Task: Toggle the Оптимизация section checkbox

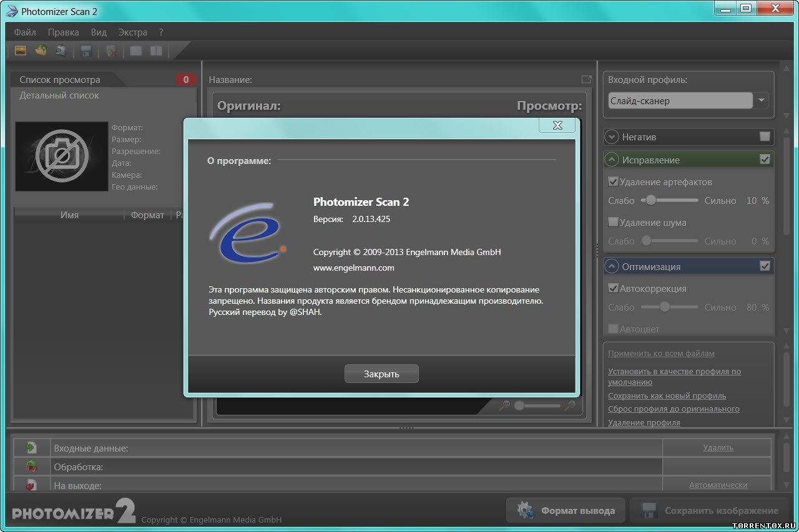Action: click(x=765, y=266)
